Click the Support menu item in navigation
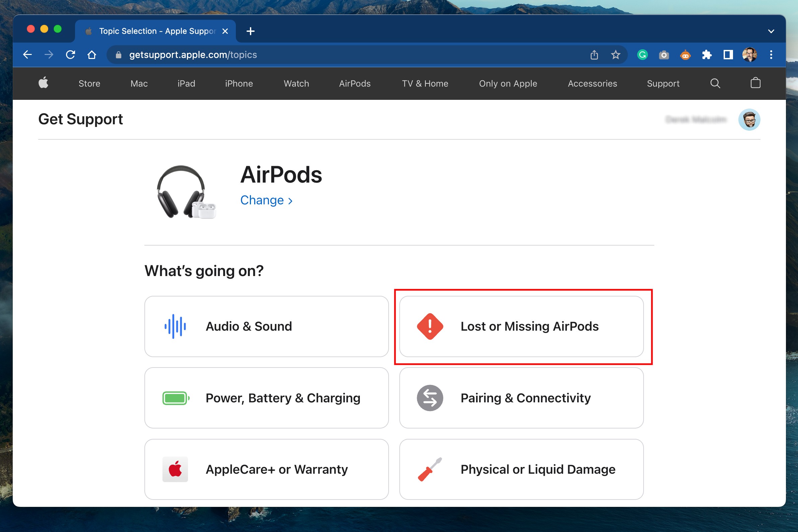This screenshot has height=532, width=798. [x=663, y=83]
